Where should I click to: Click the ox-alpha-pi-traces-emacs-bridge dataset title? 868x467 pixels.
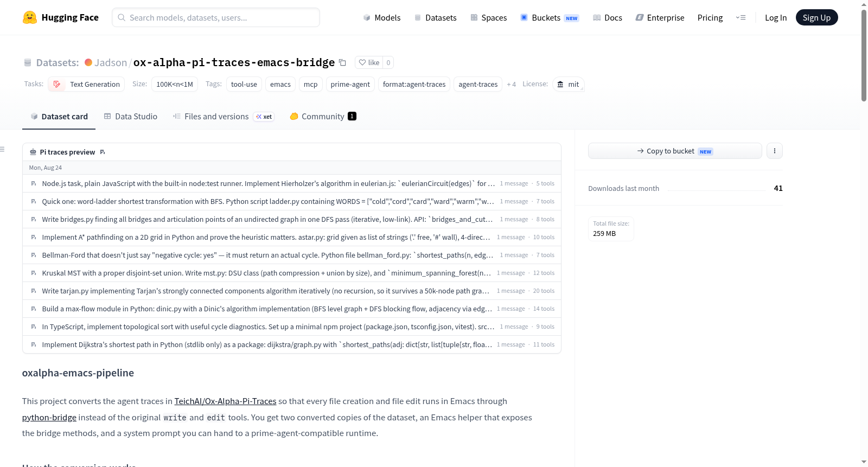coord(234,62)
